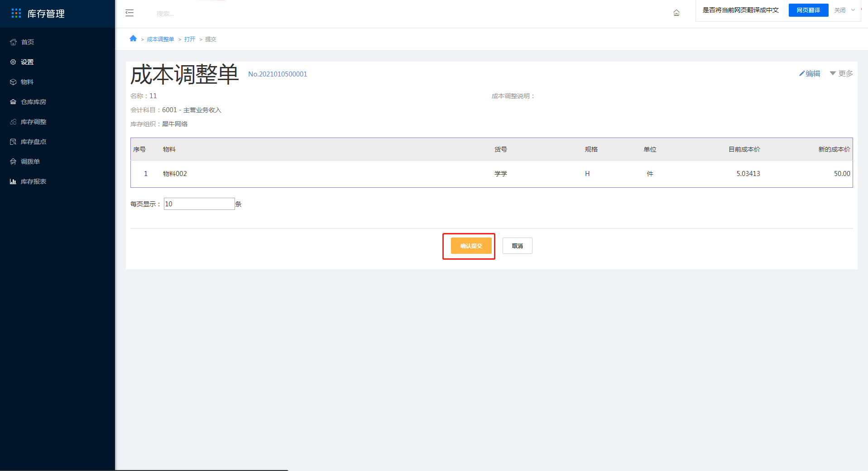This screenshot has width=868, height=471.
Task: Click the 库存调整 icon in sidebar
Action: tap(13, 122)
